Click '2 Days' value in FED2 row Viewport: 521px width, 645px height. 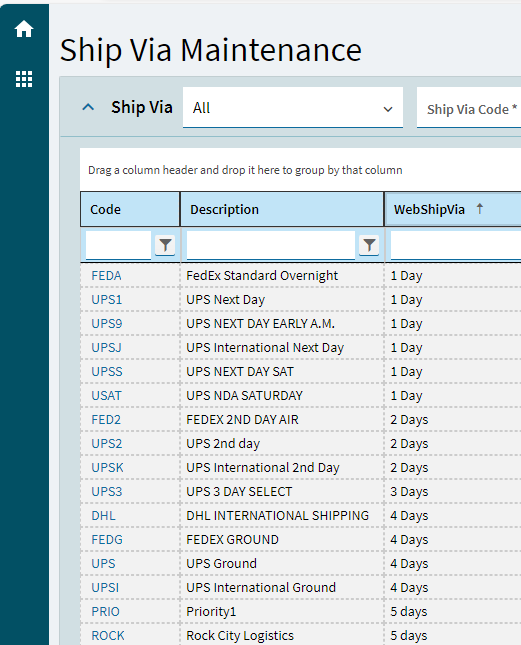click(409, 420)
